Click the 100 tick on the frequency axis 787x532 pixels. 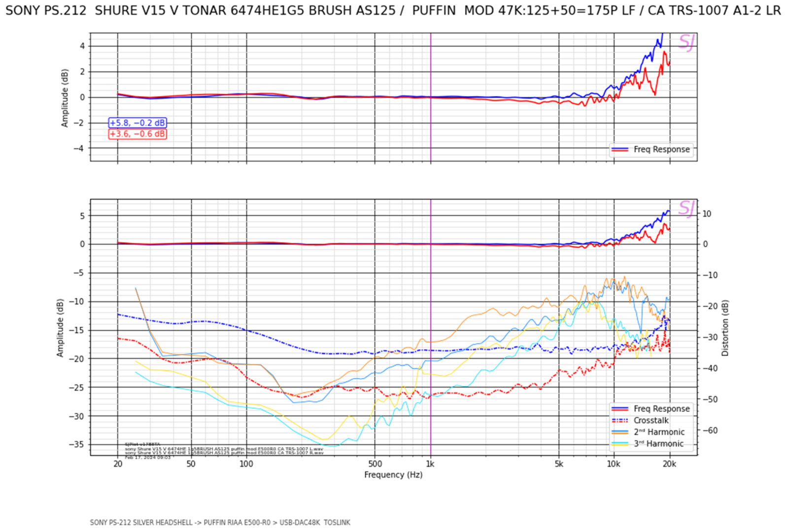click(x=246, y=464)
